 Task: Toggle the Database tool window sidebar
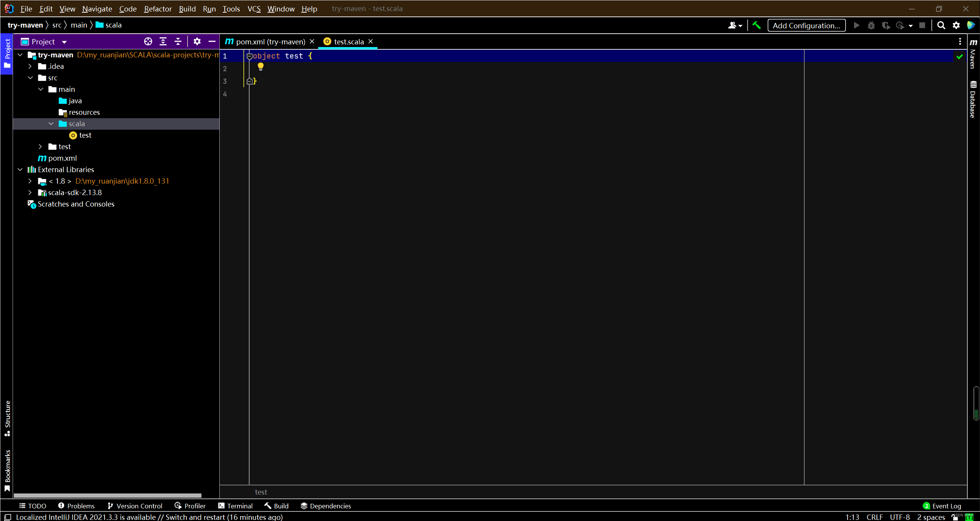coord(973,99)
